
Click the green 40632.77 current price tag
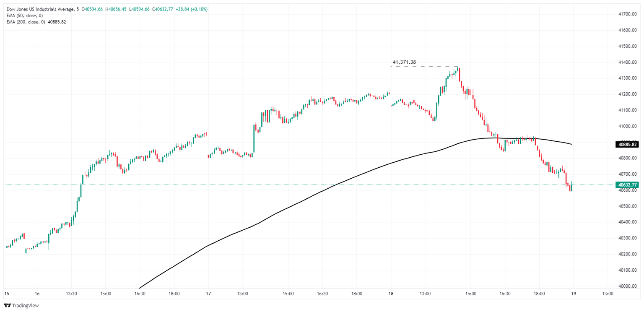click(x=628, y=185)
